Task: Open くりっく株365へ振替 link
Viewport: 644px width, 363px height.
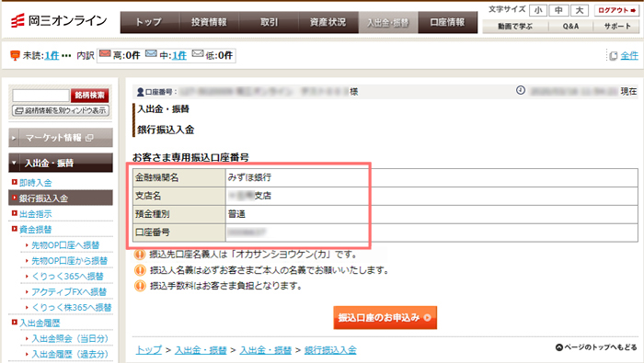Action: tap(72, 307)
